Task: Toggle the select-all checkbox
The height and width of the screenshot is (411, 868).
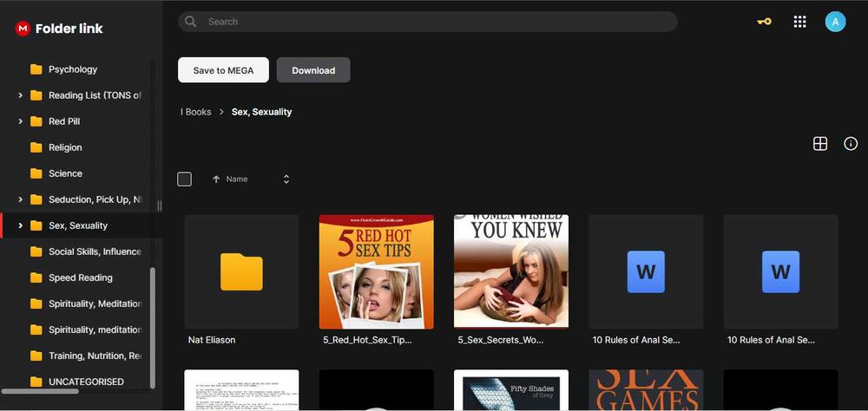Action: (x=184, y=179)
